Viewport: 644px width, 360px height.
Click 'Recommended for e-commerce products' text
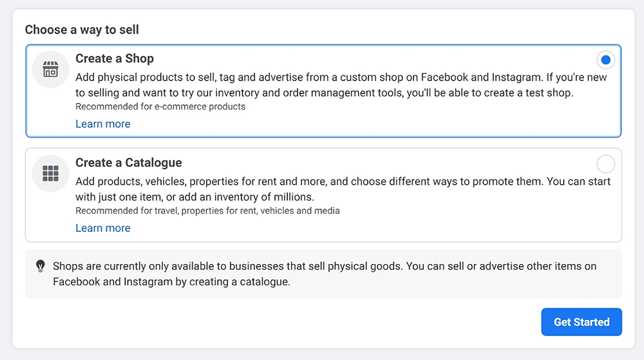[160, 106]
